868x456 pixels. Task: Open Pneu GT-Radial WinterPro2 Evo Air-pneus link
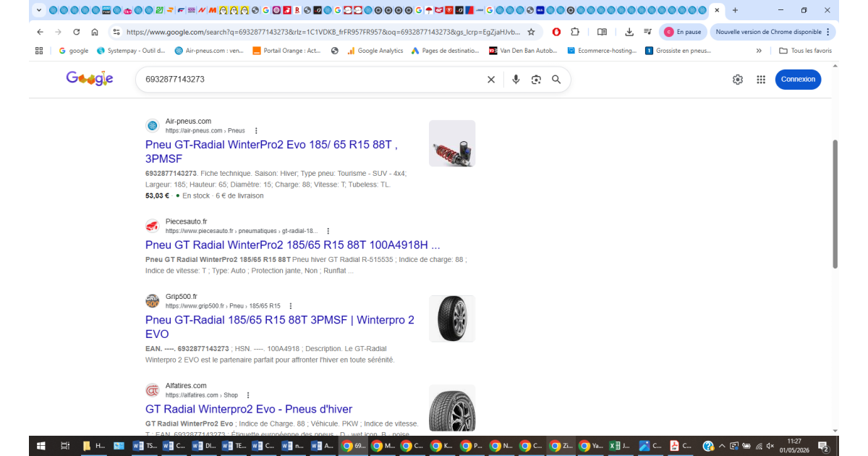pos(271,151)
